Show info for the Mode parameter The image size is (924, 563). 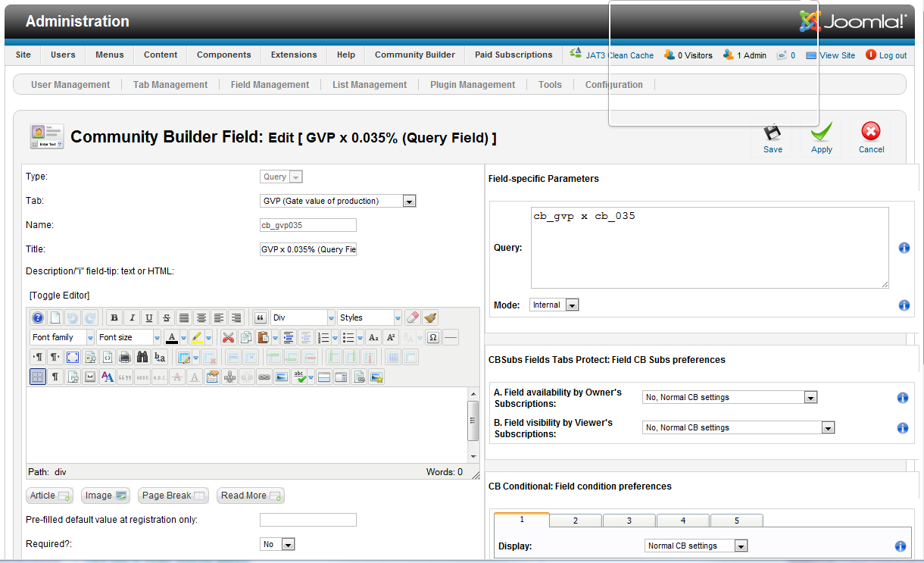pyautogui.click(x=904, y=305)
